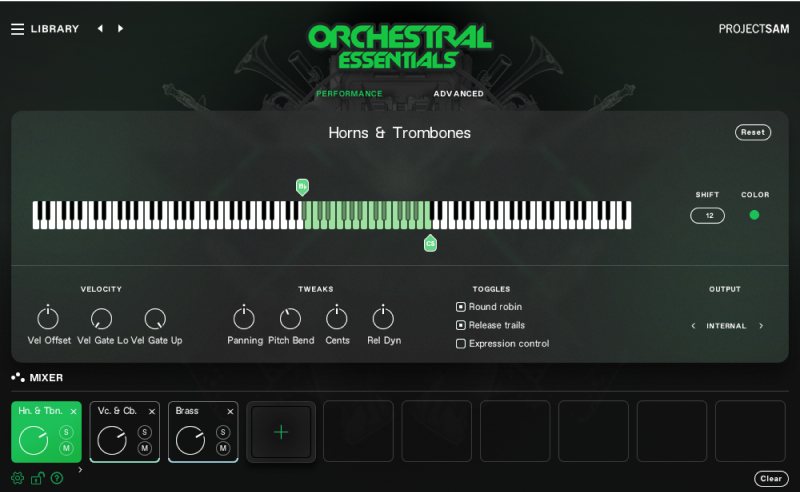Go to previous preset arrow

point(100,29)
